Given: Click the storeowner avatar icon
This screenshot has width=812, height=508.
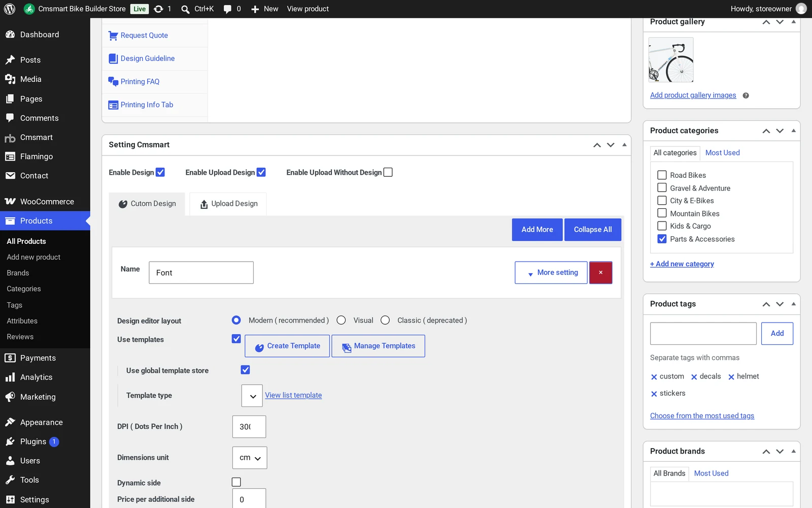Looking at the screenshot, I should pyautogui.click(x=801, y=9).
